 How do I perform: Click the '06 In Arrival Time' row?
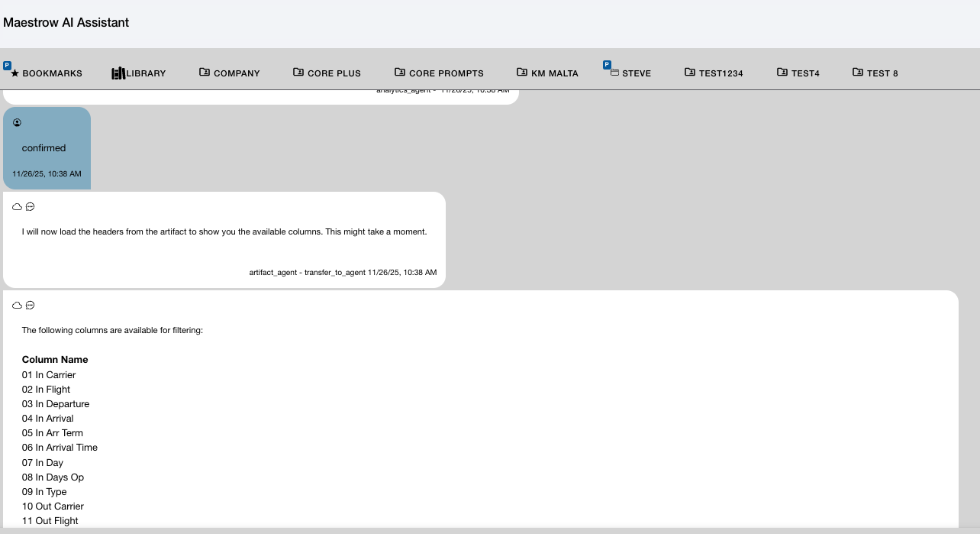(x=60, y=448)
